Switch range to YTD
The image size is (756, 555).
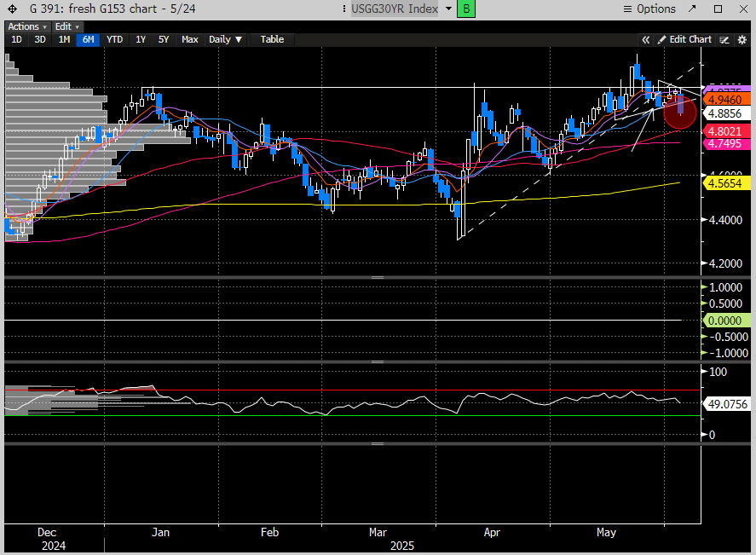(x=114, y=39)
